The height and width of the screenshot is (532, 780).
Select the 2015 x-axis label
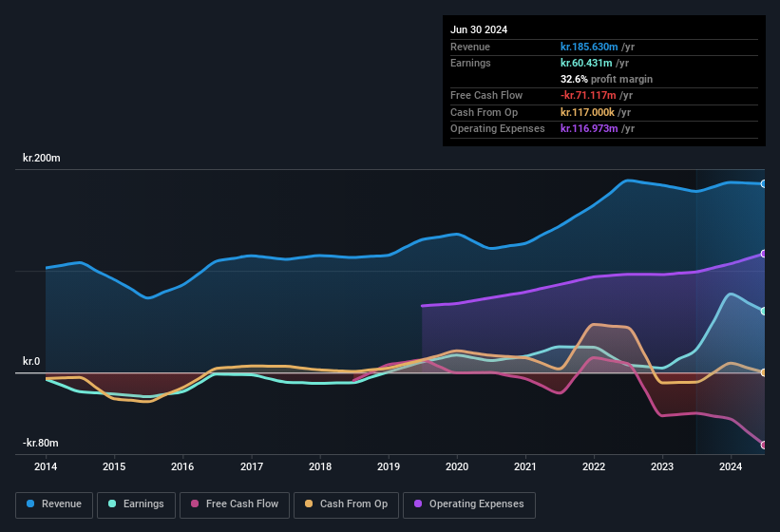tap(114, 466)
